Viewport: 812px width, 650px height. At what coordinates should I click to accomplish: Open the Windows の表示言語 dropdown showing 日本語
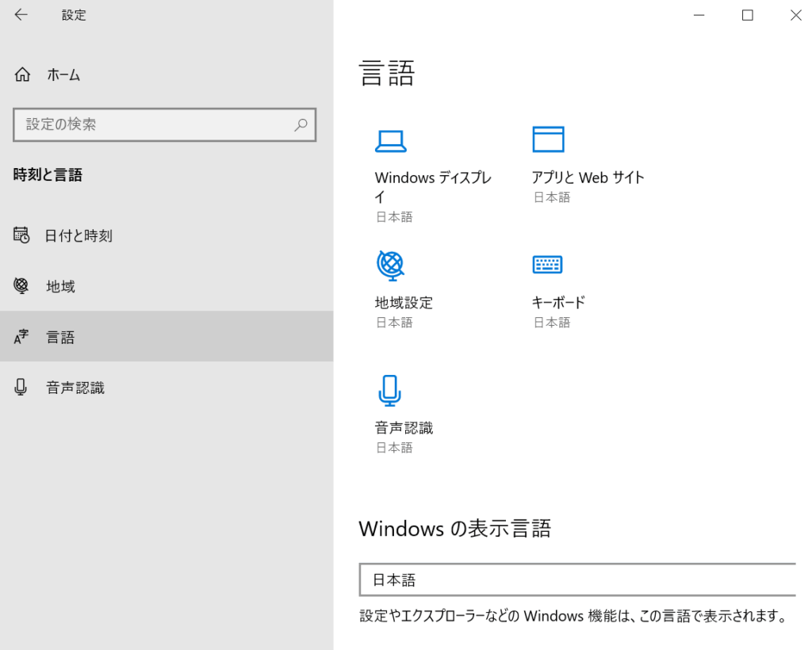pos(576,579)
